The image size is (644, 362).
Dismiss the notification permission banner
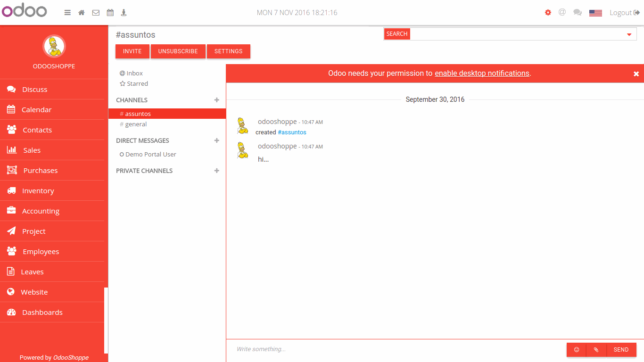636,74
